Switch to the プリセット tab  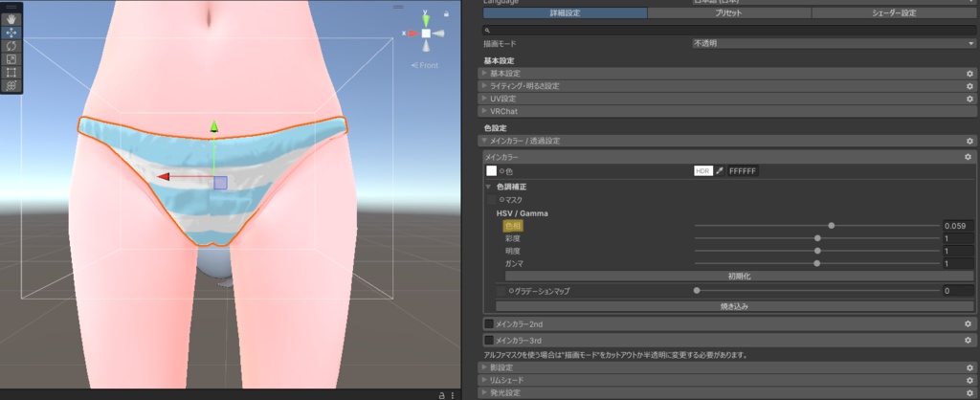[x=729, y=13]
